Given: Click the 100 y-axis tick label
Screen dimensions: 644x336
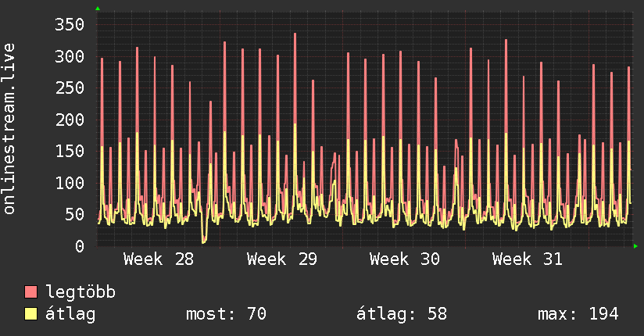Looking at the screenshot, I should point(70,183).
